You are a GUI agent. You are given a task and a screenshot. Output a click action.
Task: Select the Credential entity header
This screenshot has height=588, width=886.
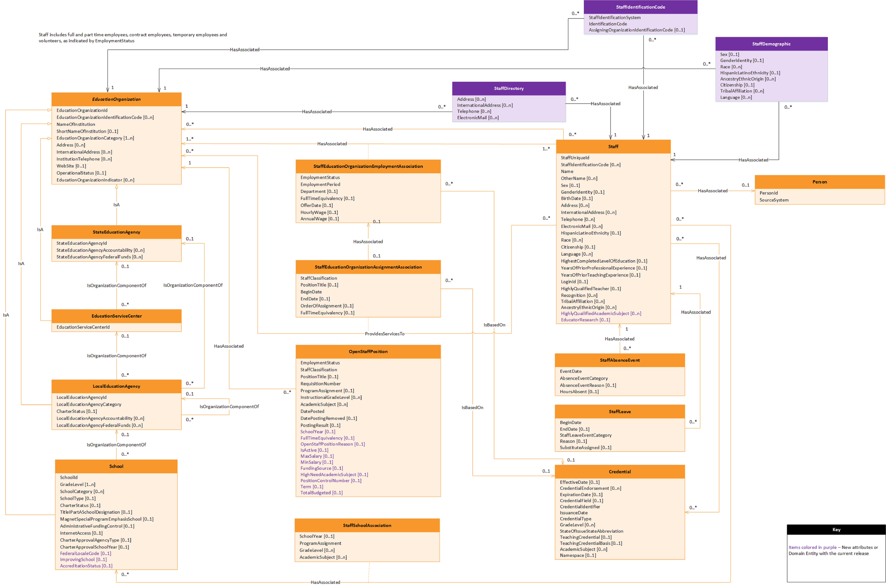tap(619, 472)
